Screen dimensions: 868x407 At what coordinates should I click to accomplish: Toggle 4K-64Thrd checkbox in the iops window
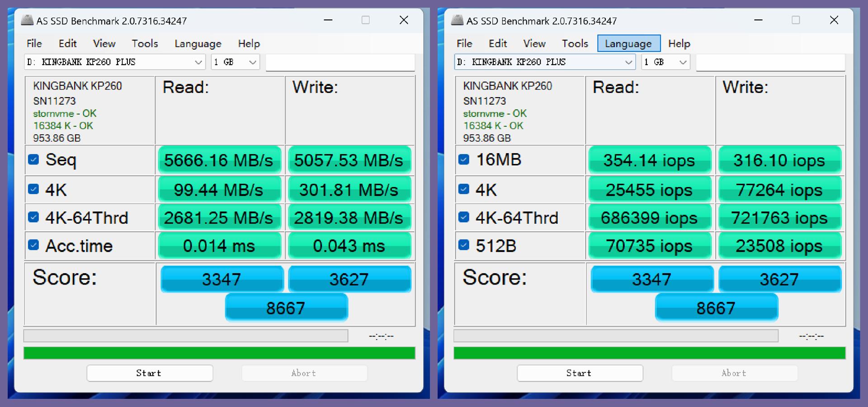point(464,217)
